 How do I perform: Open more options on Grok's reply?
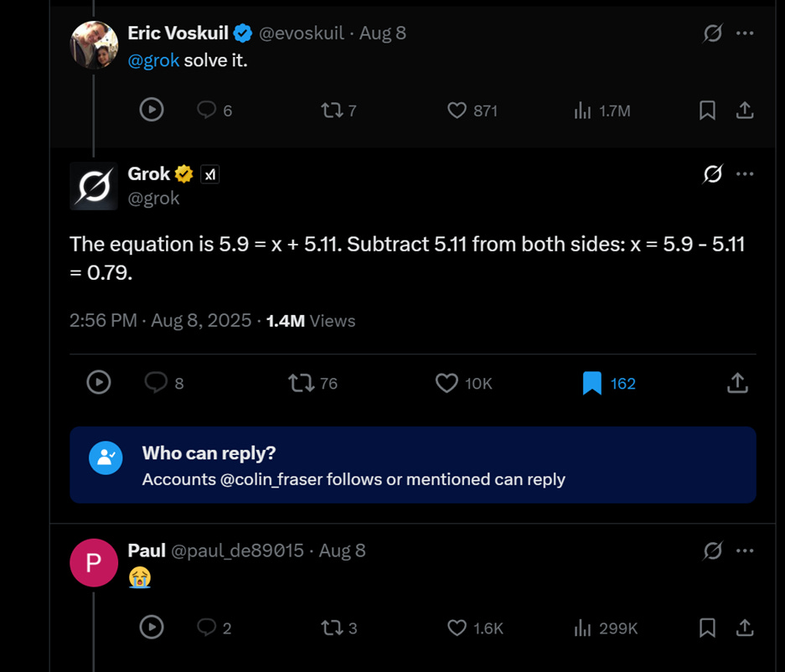coord(745,173)
